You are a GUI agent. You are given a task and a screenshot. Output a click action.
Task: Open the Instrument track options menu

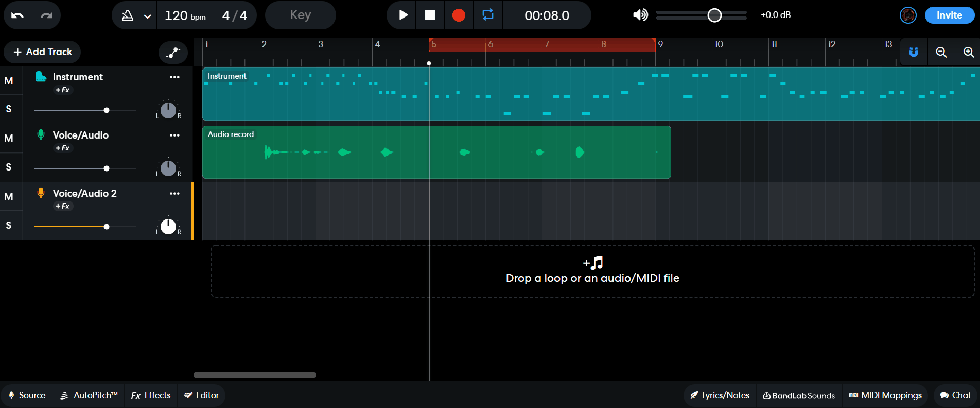pos(174,77)
